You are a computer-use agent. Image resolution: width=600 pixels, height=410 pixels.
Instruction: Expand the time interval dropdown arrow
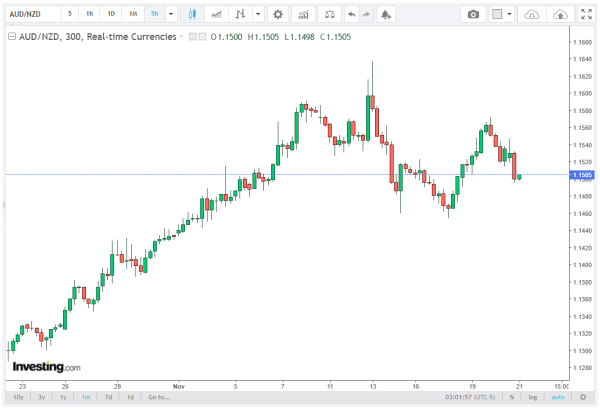pos(172,15)
